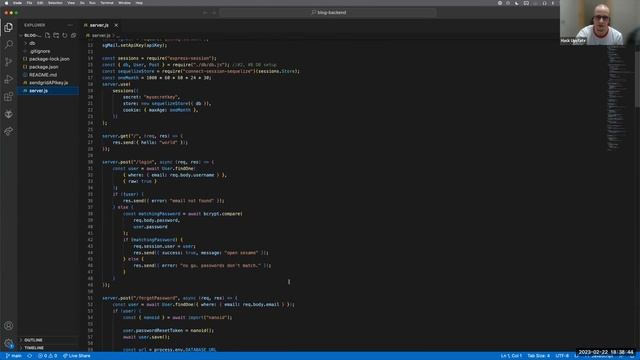640x360 pixels.
Task: Open README.md in Explorer
Action: point(42,75)
